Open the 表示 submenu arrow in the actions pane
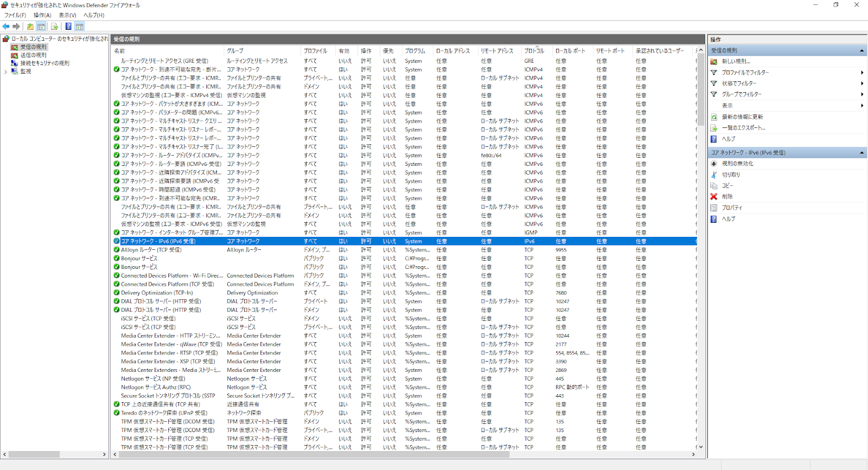868x470 pixels. point(862,106)
